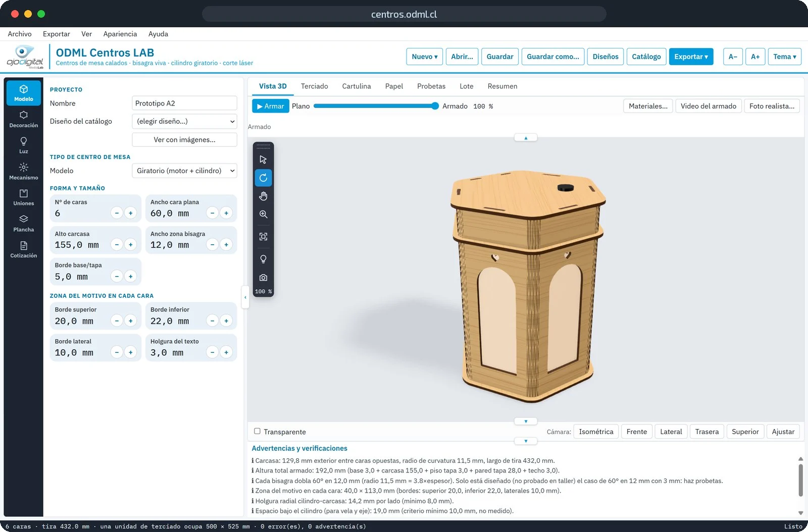This screenshot has height=532, width=808.
Task: Click the Armar play button
Action: click(271, 106)
